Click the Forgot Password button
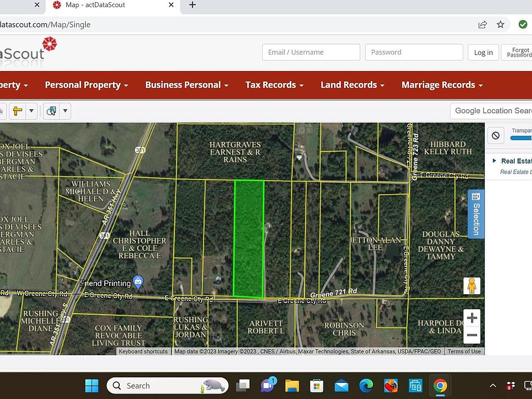This screenshot has height=399, width=532. coord(518,52)
